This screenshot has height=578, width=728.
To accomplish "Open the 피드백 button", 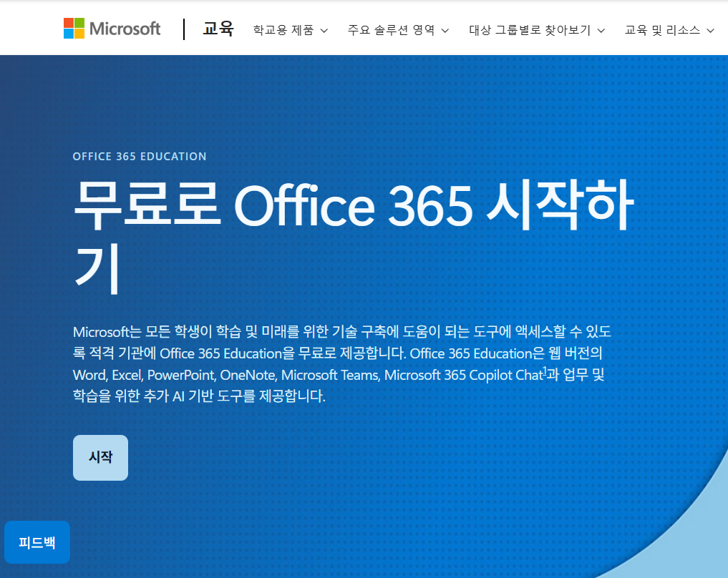I will pos(37,542).
